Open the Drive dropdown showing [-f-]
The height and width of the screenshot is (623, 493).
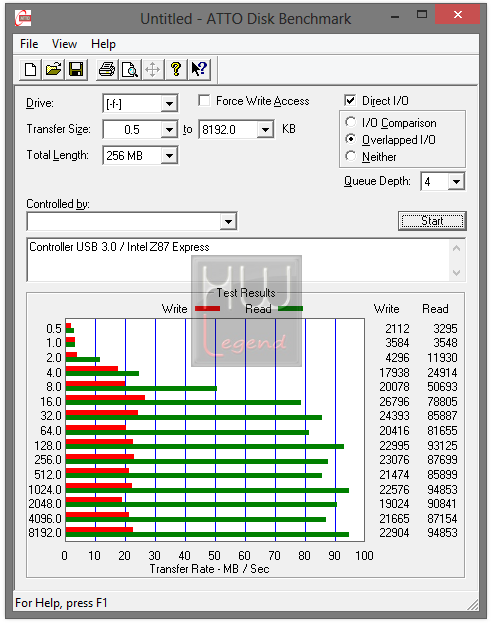pos(169,104)
